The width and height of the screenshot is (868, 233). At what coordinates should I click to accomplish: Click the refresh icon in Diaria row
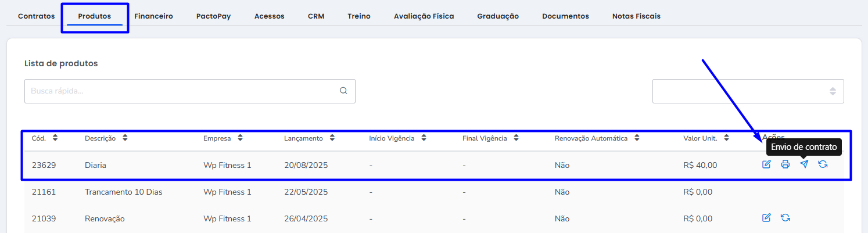point(823,164)
